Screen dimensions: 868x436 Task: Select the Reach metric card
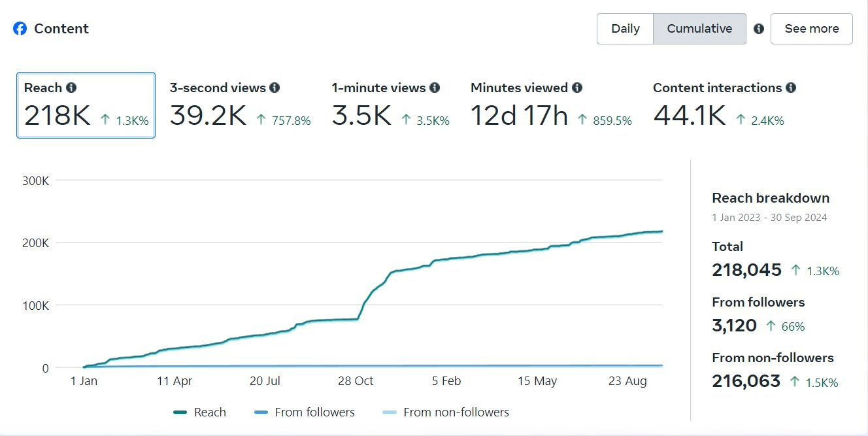click(86, 106)
